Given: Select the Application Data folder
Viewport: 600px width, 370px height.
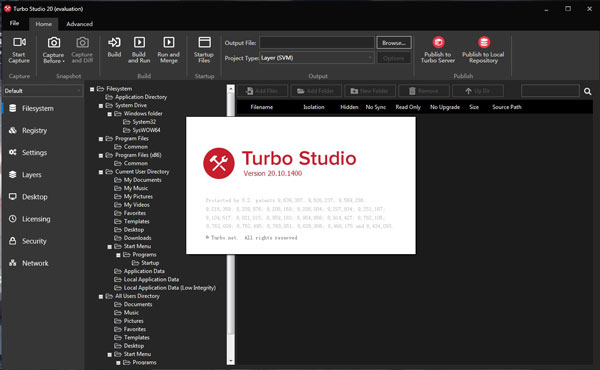Looking at the screenshot, I should (x=144, y=271).
